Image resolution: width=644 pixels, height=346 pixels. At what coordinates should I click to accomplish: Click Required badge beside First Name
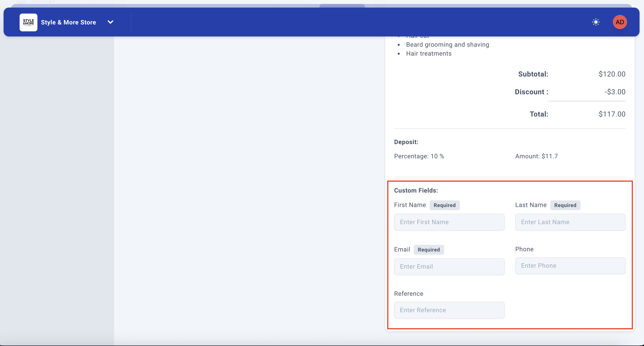(x=444, y=205)
